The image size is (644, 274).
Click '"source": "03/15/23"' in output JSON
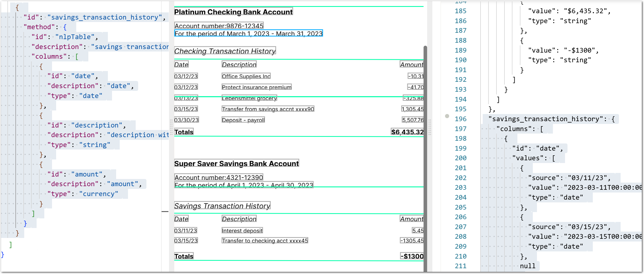(x=567, y=227)
